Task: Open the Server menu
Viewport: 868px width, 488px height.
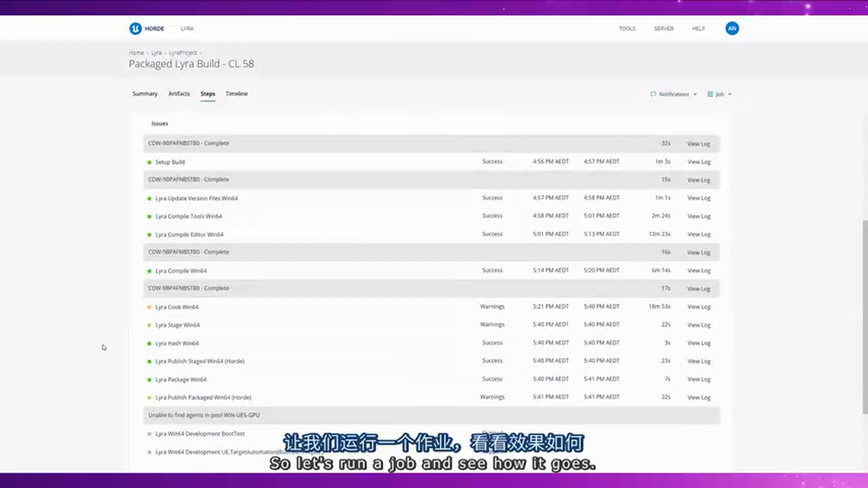Action: [663, 28]
